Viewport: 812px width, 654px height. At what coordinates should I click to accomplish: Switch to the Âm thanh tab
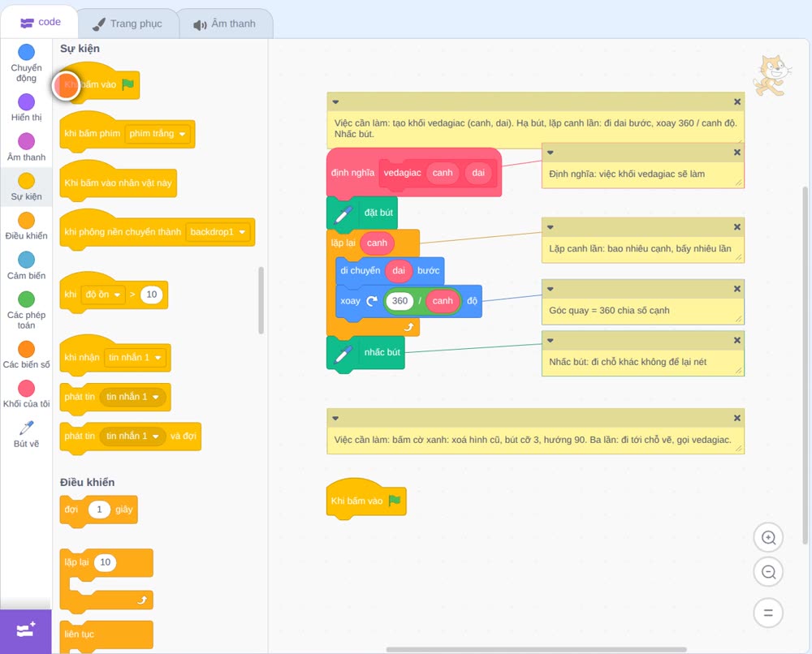click(x=225, y=24)
